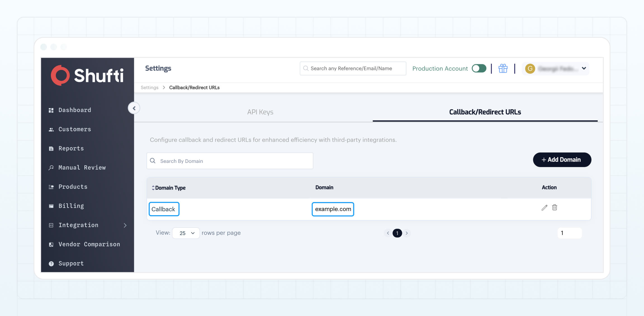The image size is (644, 316).
Task: Delete the Callback domain via trash icon
Action: tap(555, 208)
